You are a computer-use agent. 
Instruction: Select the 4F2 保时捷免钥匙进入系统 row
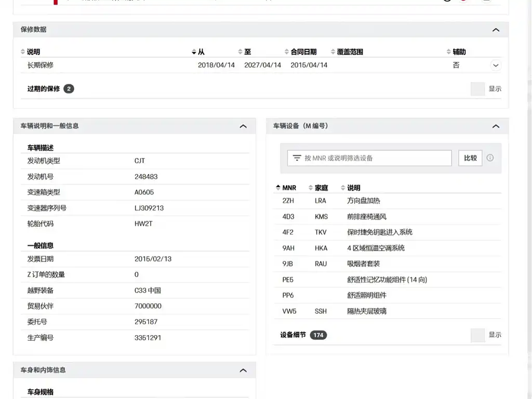(x=387, y=232)
